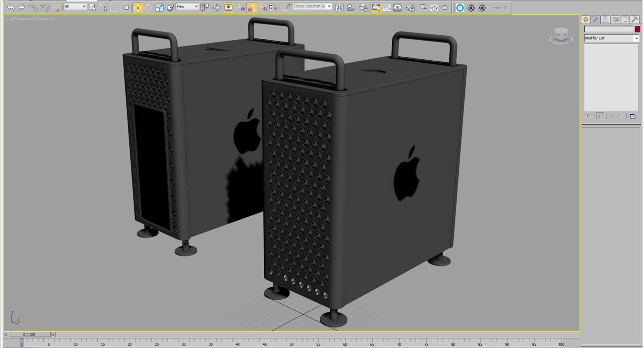644x348 pixels.
Task: Click Use Pivot Point Center button
Action: coord(205,7)
